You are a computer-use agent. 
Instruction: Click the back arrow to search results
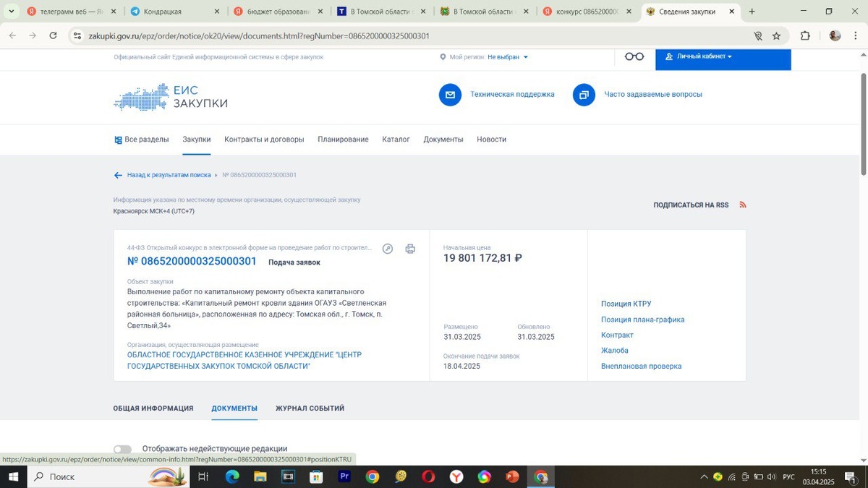click(x=118, y=175)
